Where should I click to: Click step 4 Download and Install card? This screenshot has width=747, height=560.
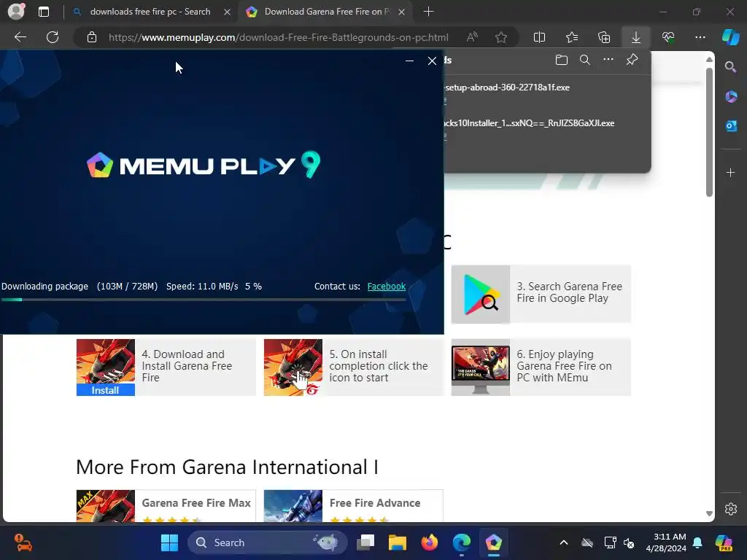[166, 367]
